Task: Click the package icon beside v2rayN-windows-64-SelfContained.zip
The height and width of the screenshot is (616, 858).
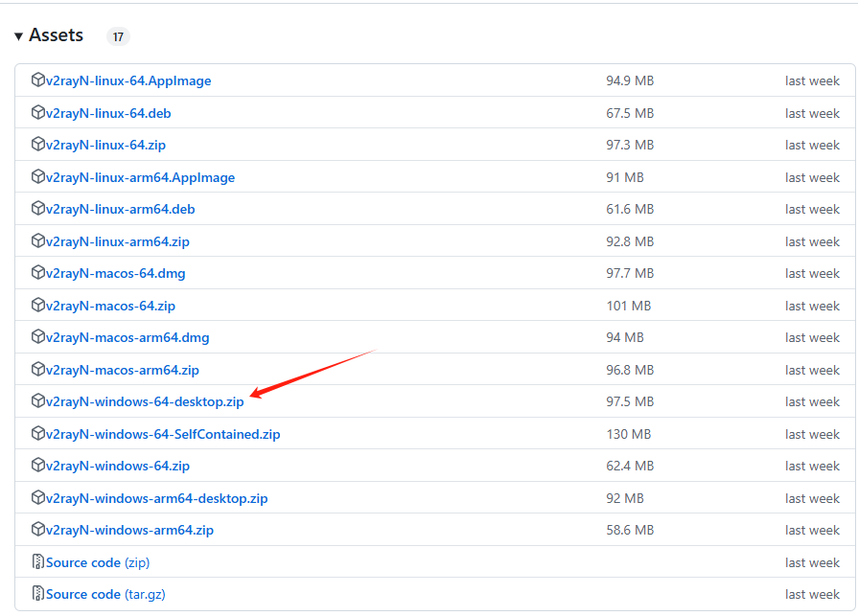Action: 37,433
